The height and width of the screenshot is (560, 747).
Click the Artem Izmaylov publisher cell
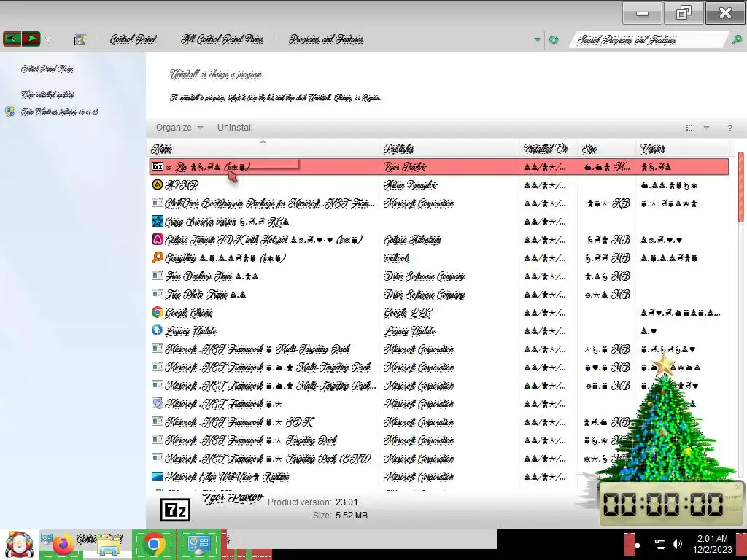410,184
